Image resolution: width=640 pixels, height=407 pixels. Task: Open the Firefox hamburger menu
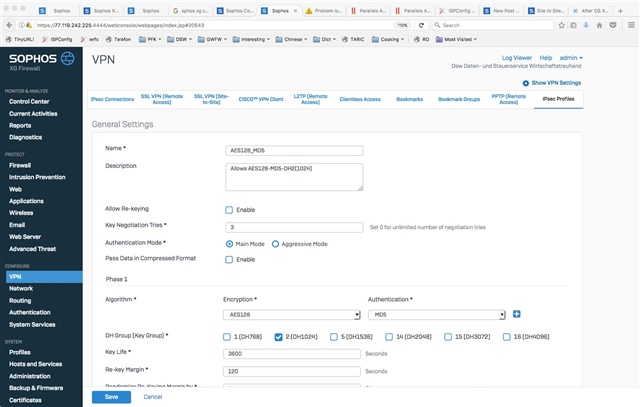(x=631, y=25)
